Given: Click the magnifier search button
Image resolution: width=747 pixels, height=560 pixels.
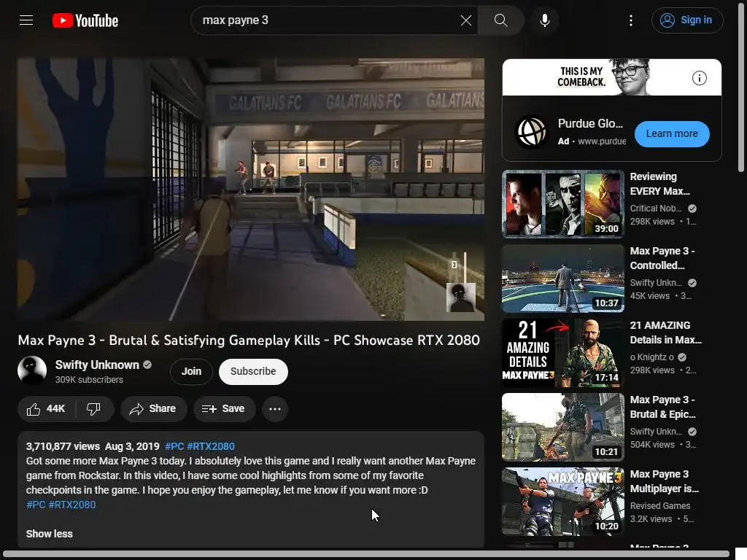Looking at the screenshot, I should (x=500, y=20).
